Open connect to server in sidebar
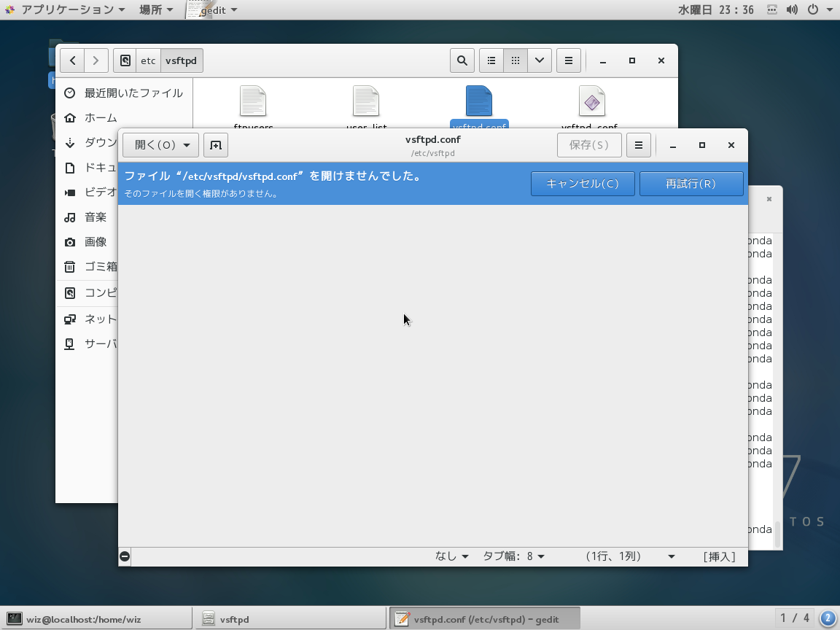 point(88,344)
